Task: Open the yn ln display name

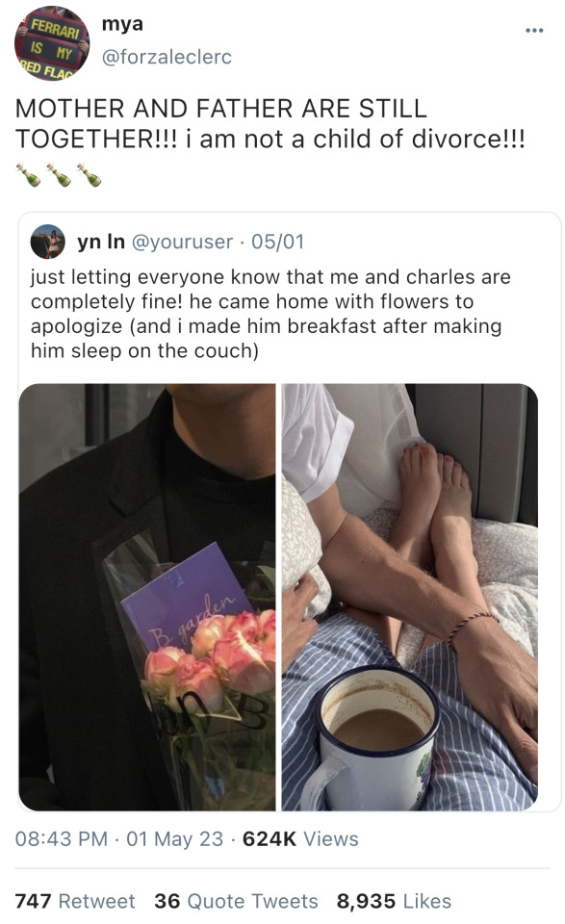Action: tap(101, 242)
